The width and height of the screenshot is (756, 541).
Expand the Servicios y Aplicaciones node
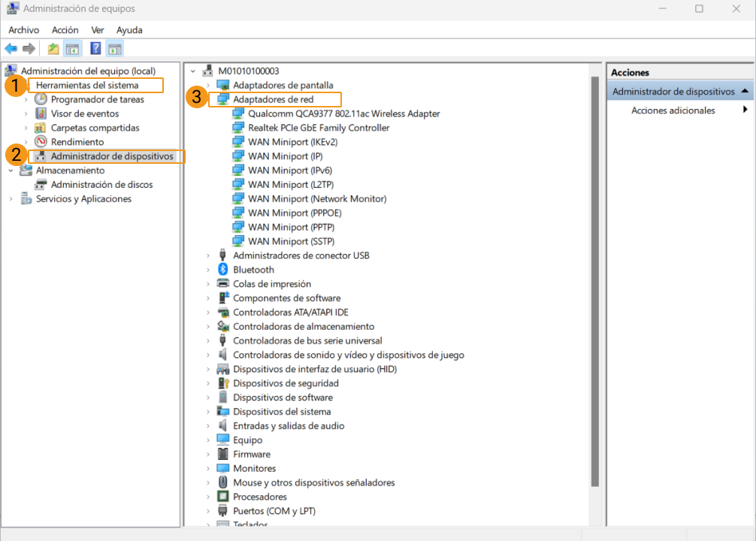click(11, 199)
